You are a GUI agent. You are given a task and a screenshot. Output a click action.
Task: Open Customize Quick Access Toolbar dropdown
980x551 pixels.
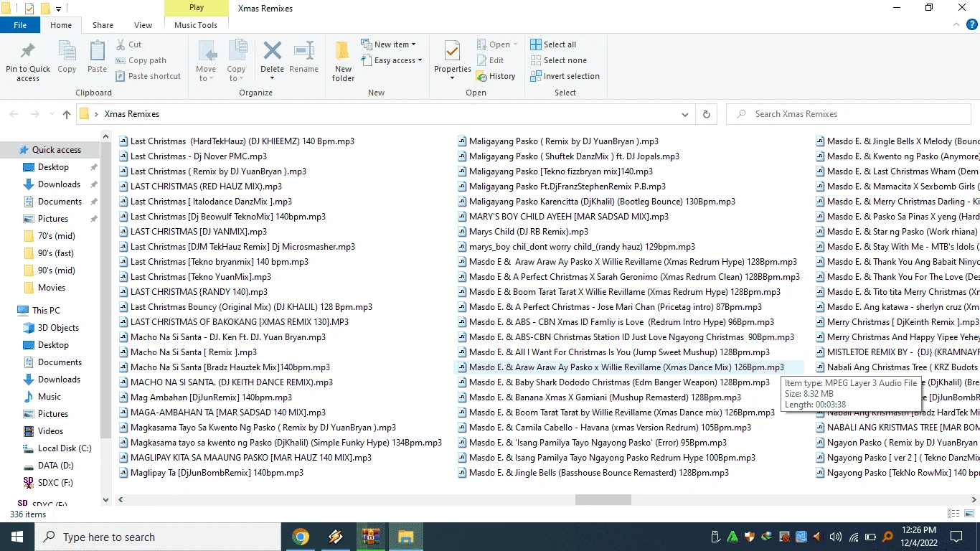(58, 9)
